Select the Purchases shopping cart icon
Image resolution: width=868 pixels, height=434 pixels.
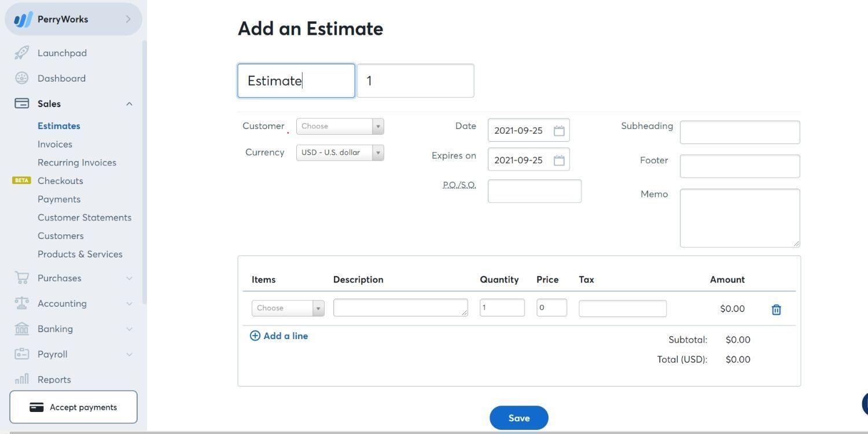tap(21, 278)
